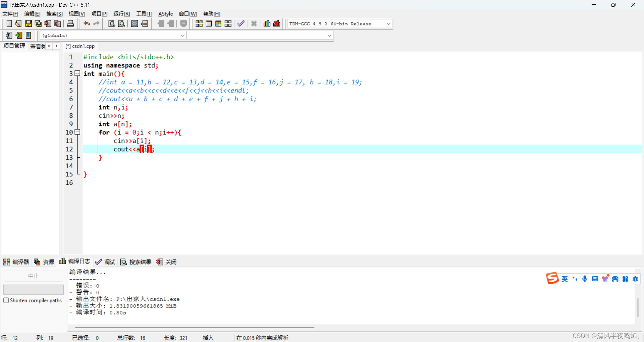Open the 搜索[S] menu

click(54, 14)
